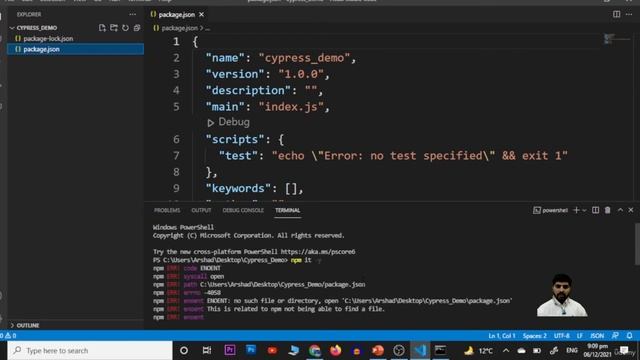Create a new file in CYPRESS_DEMO explorer

pyautogui.click(x=102, y=28)
